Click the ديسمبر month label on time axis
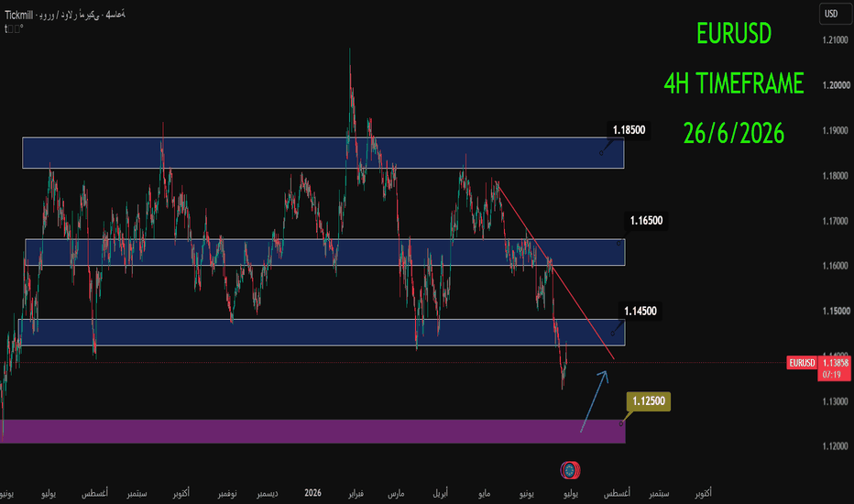Screen dimensions: 854x504 coord(268,493)
